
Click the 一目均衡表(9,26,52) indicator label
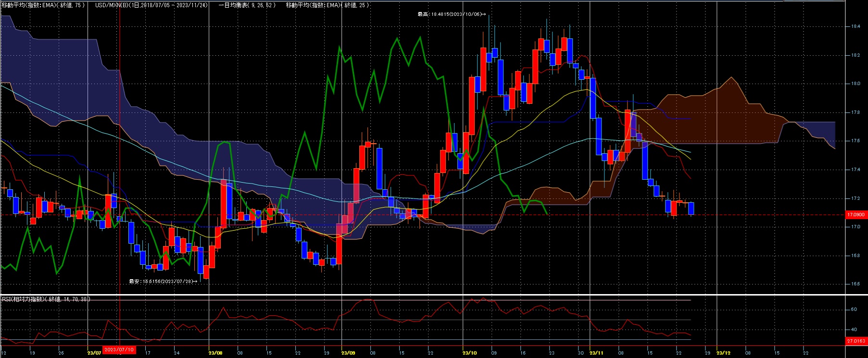click(x=247, y=5)
